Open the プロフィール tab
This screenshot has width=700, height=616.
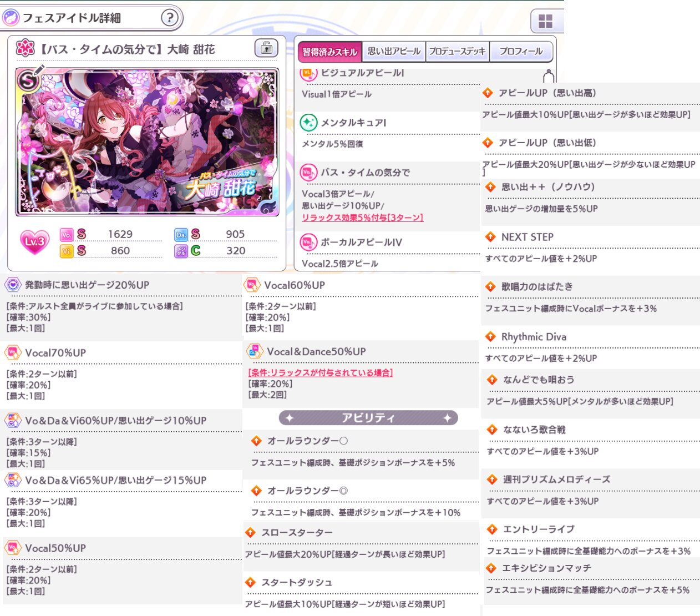coord(521,52)
